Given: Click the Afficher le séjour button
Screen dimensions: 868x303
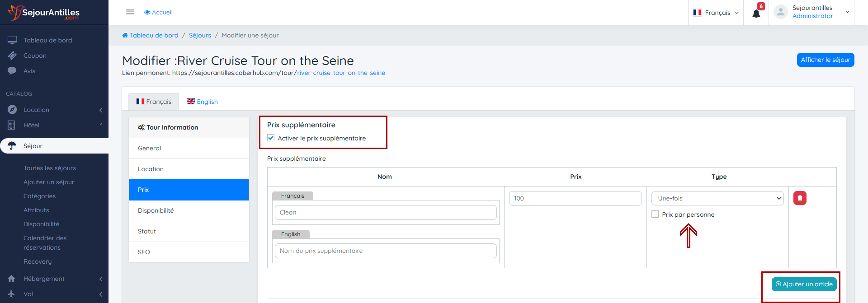Looking at the screenshot, I should (825, 60).
